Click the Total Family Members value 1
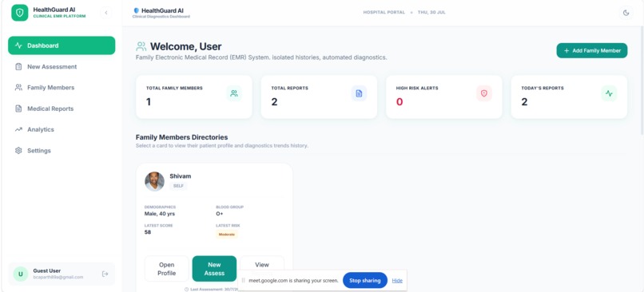Screen dimensions: 644x292 [149, 101]
